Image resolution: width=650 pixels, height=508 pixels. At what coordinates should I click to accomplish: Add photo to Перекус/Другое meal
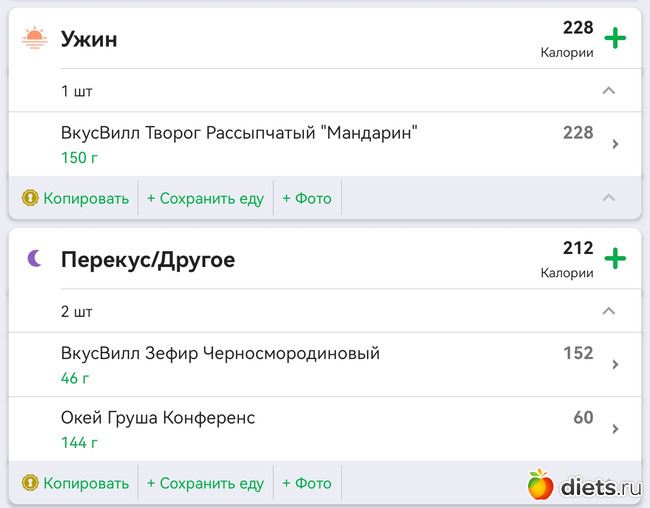point(307,483)
